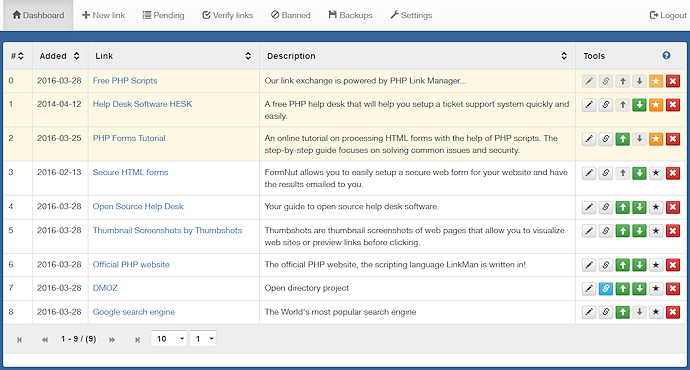The width and height of the screenshot is (690, 370).
Task: Edit the DMOZ entry
Action: [x=589, y=289]
